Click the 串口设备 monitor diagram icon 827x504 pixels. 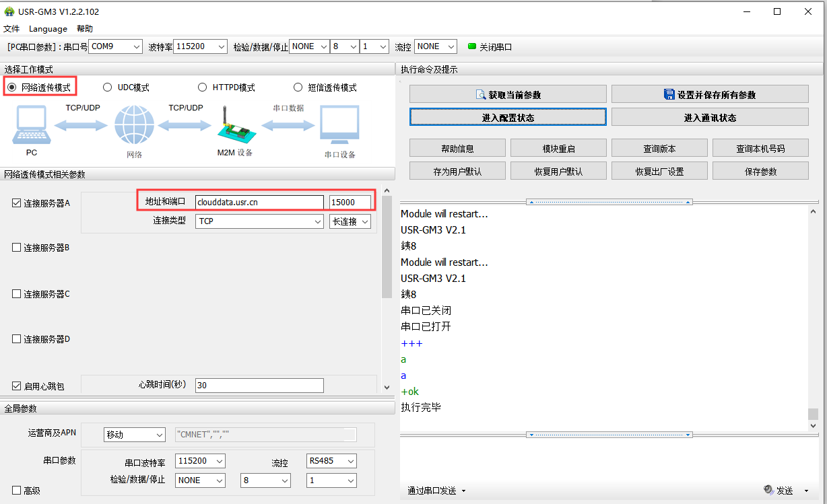(339, 127)
